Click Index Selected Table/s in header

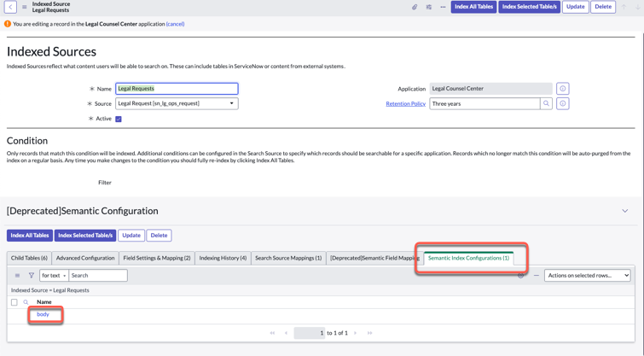530,7
